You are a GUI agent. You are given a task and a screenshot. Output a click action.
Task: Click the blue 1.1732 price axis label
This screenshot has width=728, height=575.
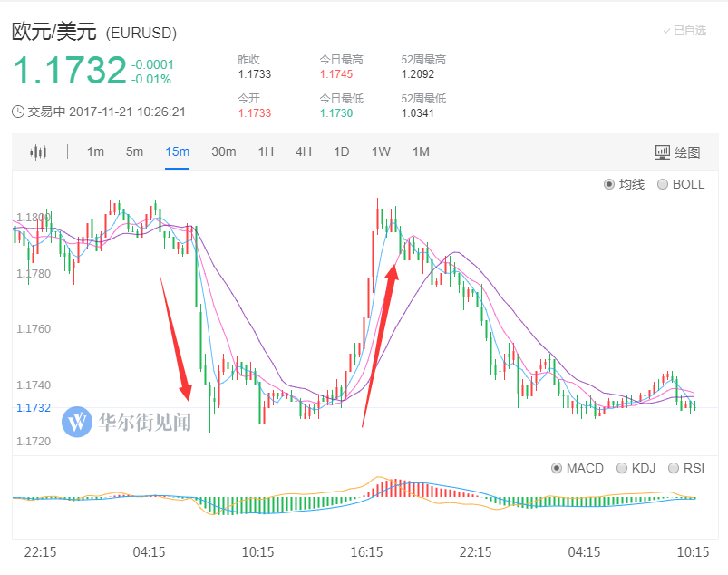[34, 408]
